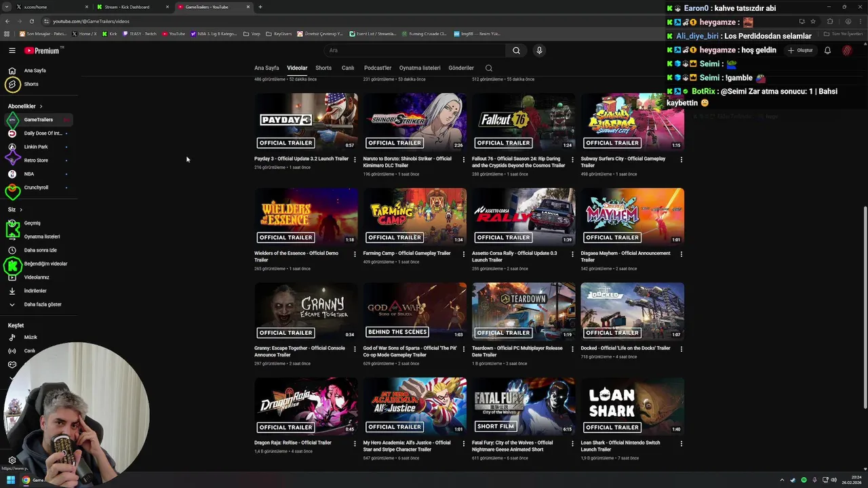Go back with browser back arrow
This screenshot has height=488, width=868.
pos(7,21)
